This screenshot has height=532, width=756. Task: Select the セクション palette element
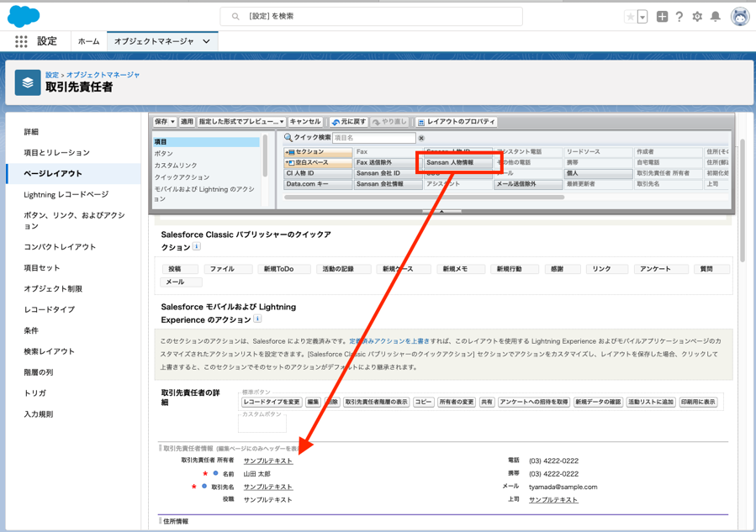click(x=318, y=152)
